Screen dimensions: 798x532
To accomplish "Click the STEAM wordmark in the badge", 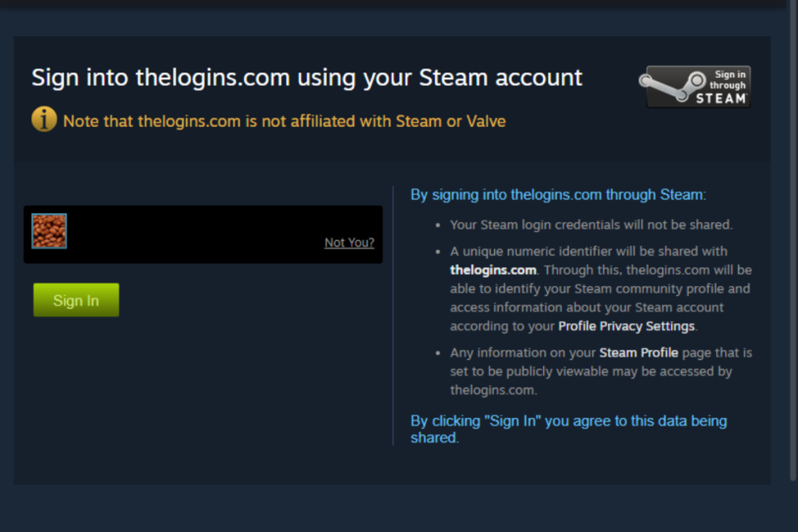I will pos(721,99).
